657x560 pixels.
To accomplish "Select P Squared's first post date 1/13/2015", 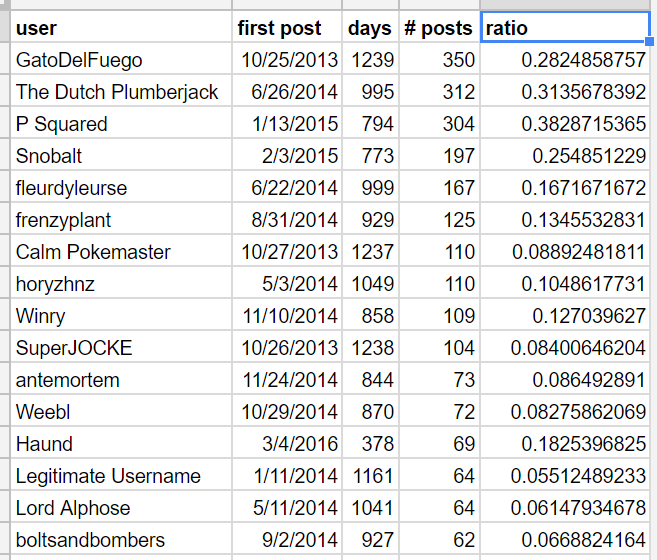I will [286, 124].
